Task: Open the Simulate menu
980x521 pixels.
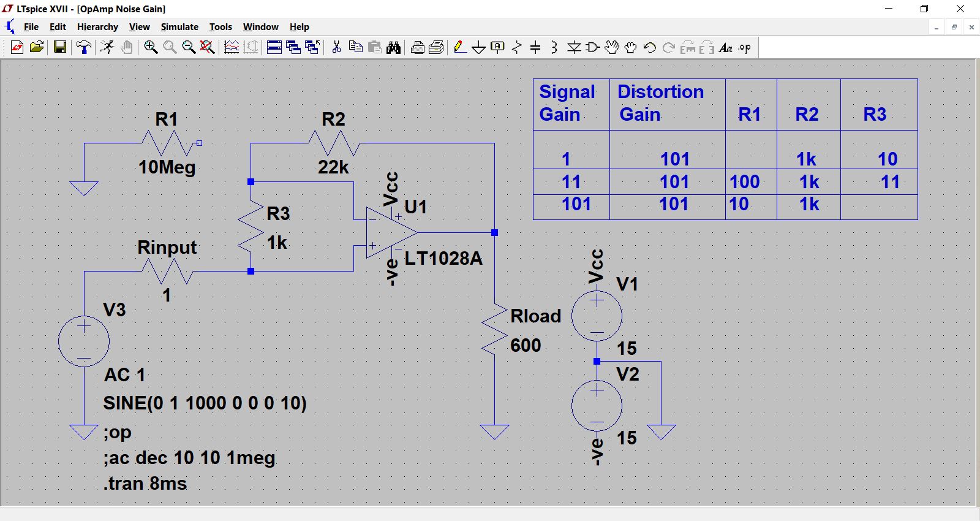Action: click(x=179, y=27)
